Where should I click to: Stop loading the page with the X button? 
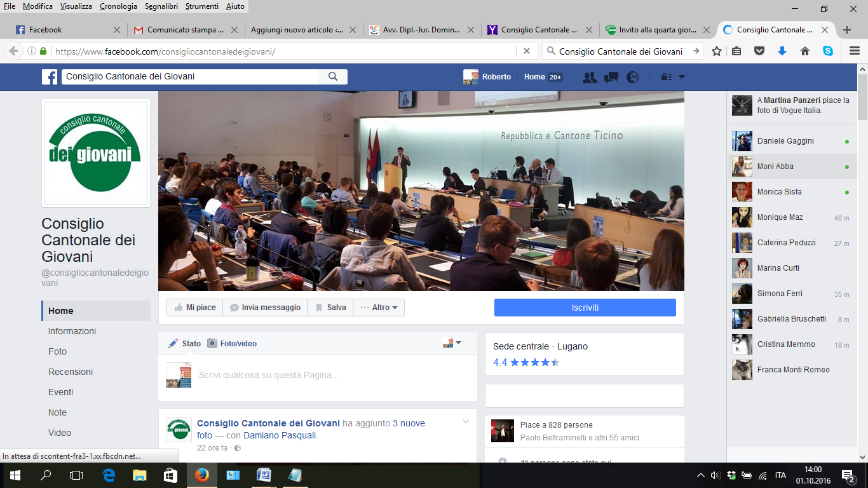tap(527, 51)
